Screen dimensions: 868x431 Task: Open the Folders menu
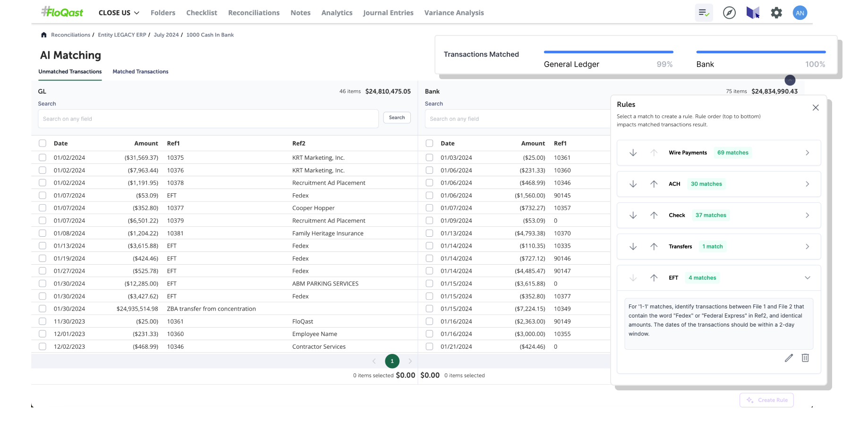pos(163,13)
